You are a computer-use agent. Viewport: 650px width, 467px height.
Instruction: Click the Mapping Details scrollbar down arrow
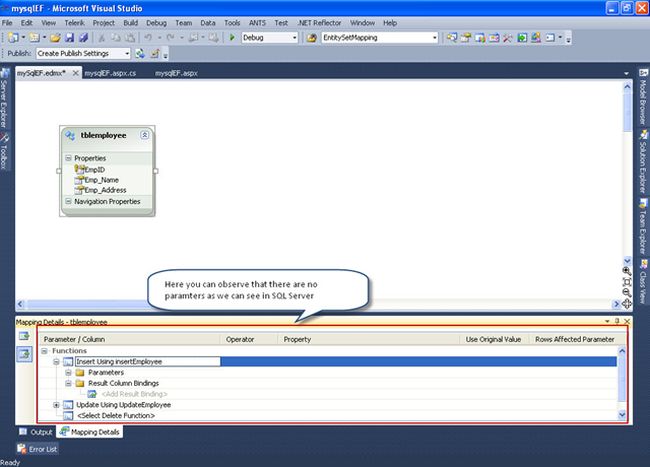622,415
